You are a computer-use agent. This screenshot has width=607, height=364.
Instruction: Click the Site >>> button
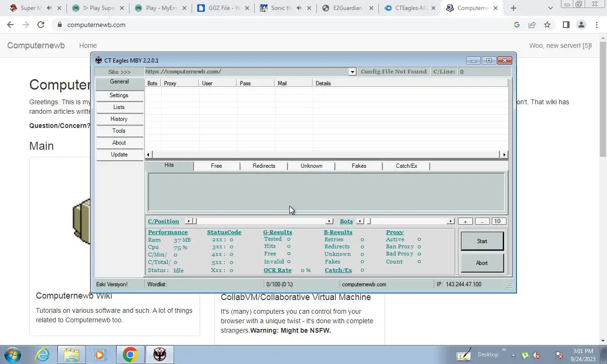pyautogui.click(x=120, y=72)
